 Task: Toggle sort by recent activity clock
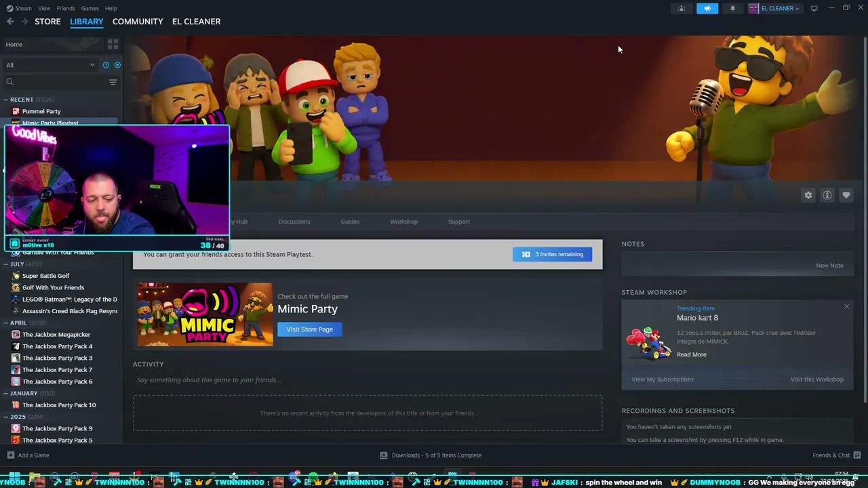[106, 65]
